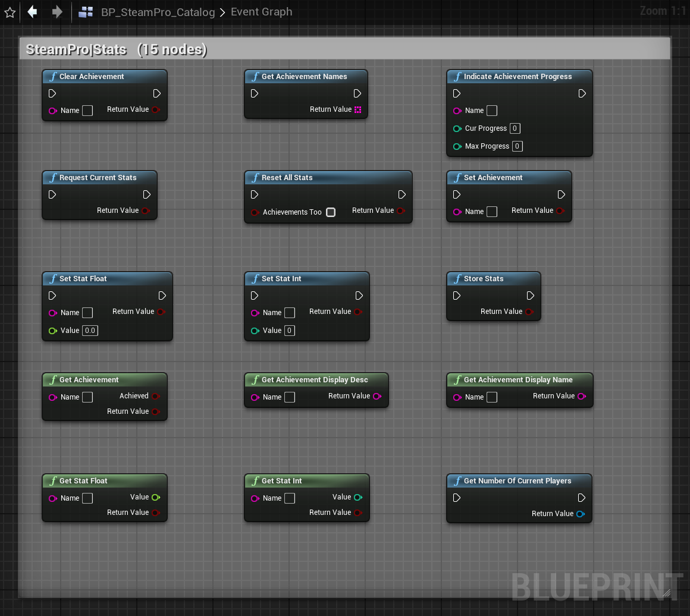690x616 pixels.
Task: Click Get Stat Int Value output pin
Action: [x=358, y=497]
